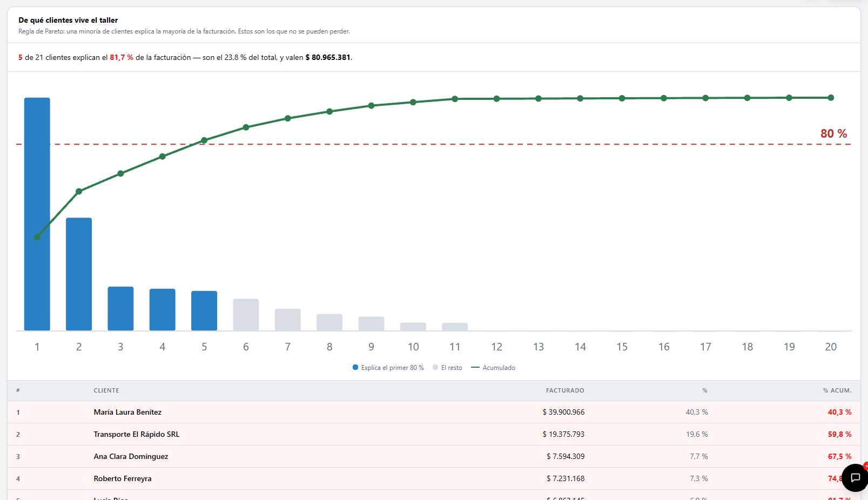Image resolution: width=868 pixels, height=500 pixels.
Task: Click the amount '$ 7.594.309'
Action: click(x=566, y=456)
